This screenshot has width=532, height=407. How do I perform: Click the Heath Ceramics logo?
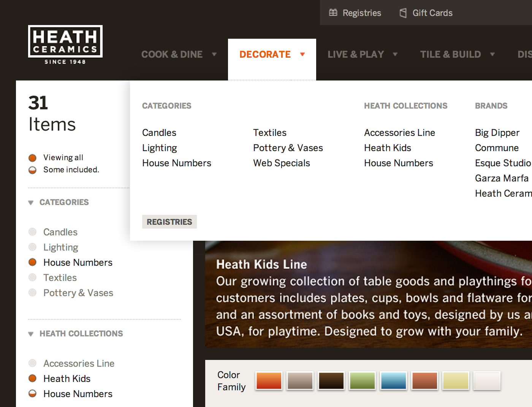click(x=65, y=45)
